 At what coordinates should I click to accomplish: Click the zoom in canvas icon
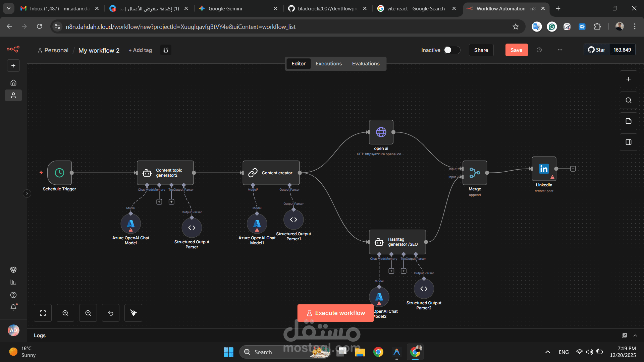(65, 313)
